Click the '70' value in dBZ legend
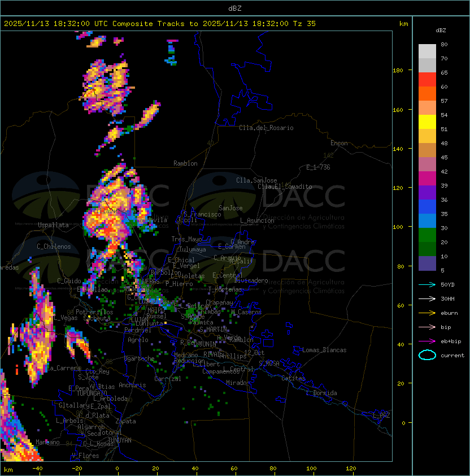This screenshot has width=470, height=476. click(x=444, y=58)
